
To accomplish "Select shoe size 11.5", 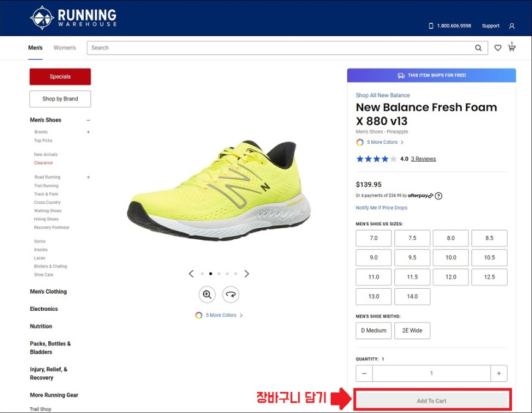I will tap(412, 277).
